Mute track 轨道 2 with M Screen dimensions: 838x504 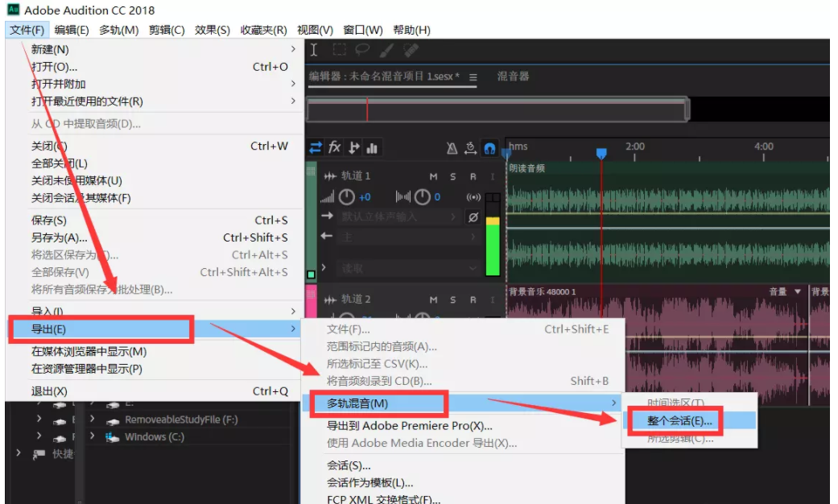(433, 300)
